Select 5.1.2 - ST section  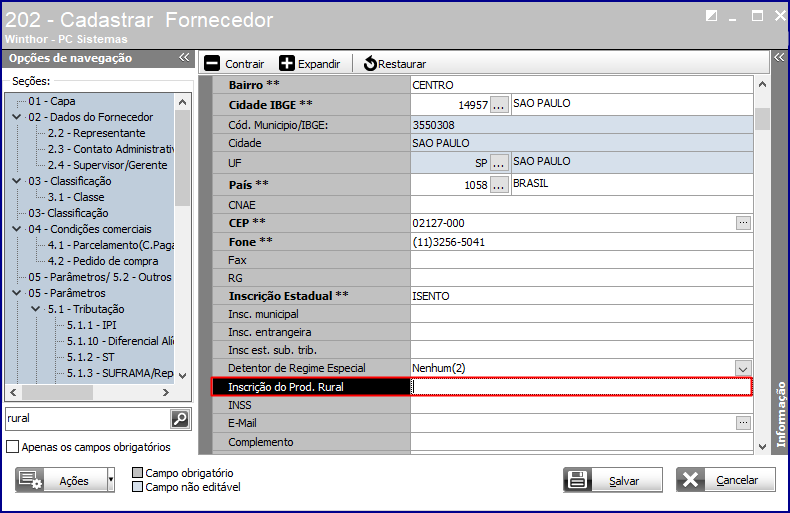[x=91, y=357]
